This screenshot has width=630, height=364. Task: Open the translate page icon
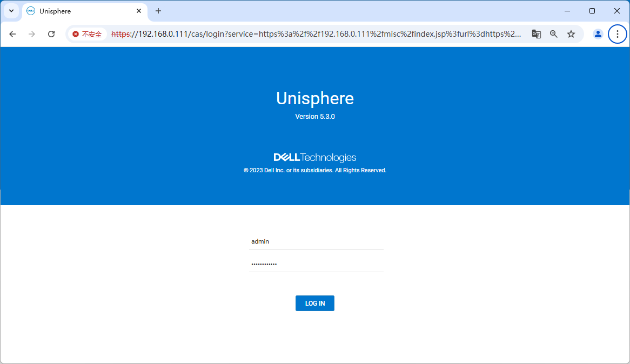[x=536, y=34]
